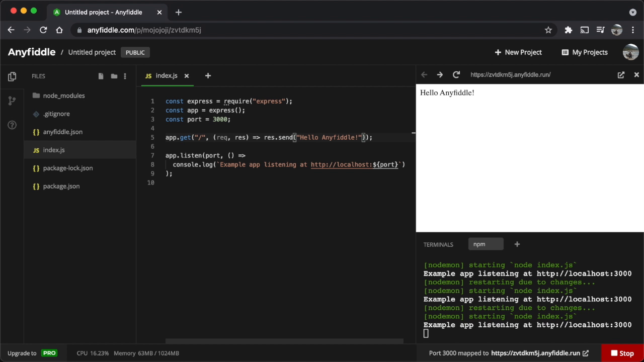
Task: Reload the browser page
Action: [43, 30]
